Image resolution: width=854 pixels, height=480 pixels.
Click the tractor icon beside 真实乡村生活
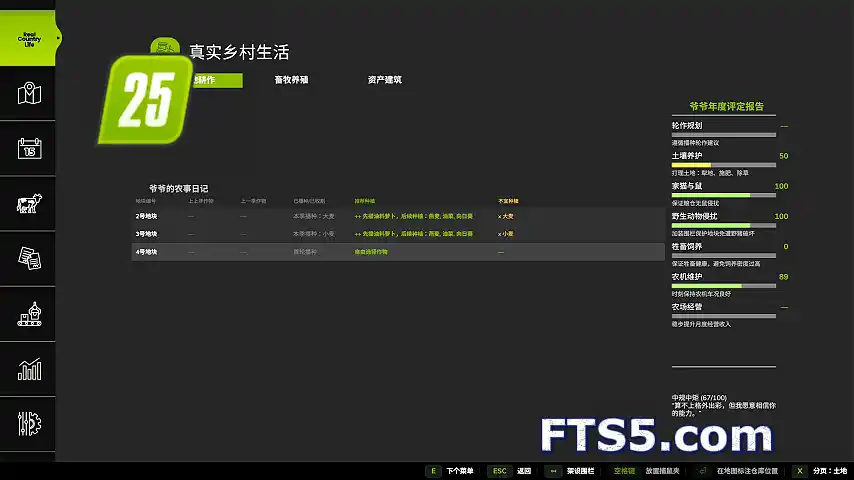coord(164,46)
